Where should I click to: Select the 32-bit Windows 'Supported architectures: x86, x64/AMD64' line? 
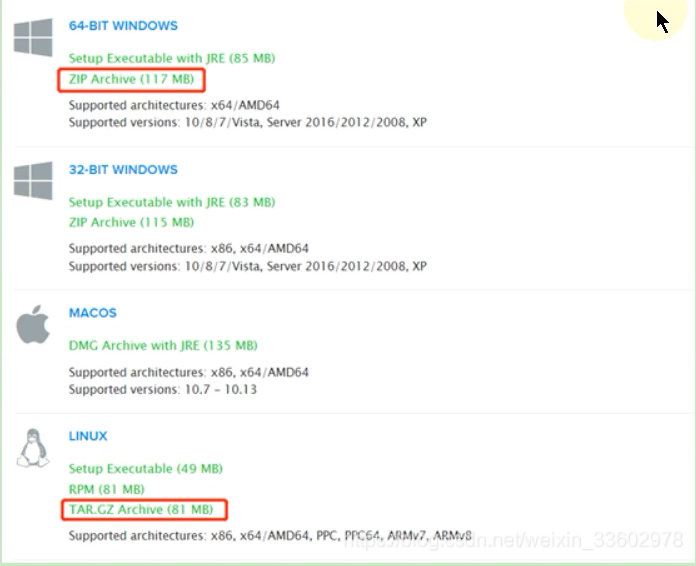pos(189,248)
